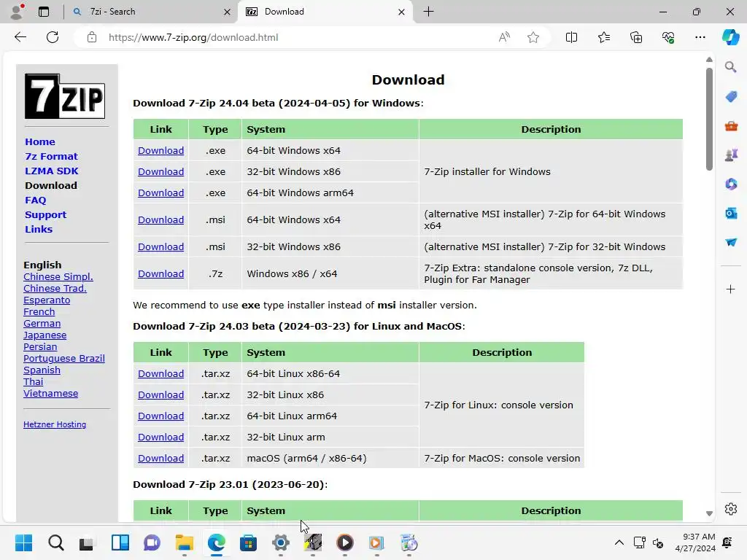747x560 pixels.
Task: Open the Collections icon
Action: tap(636, 37)
